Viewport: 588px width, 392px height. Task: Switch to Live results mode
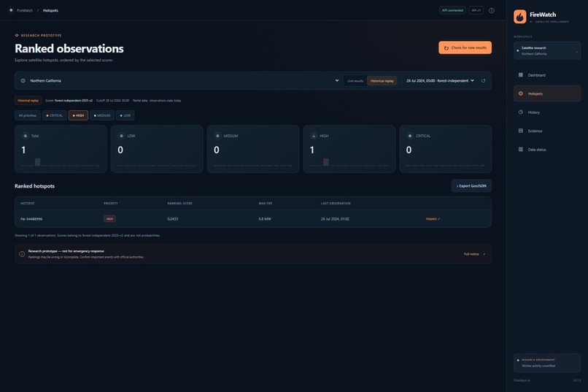[355, 80]
